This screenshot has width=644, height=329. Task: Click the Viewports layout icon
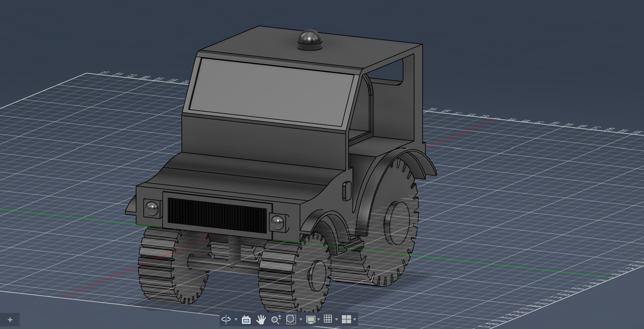coord(347,319)
